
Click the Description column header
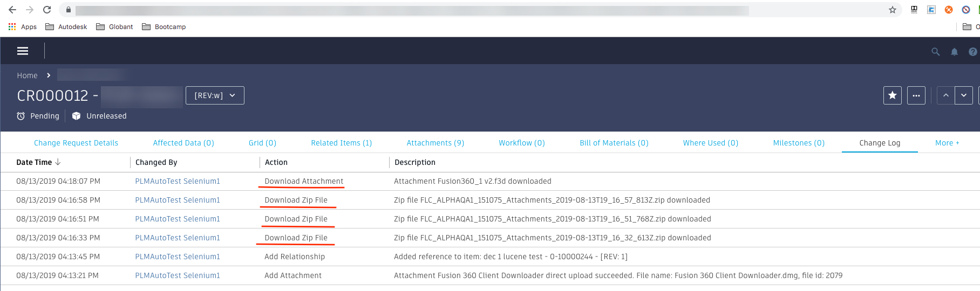coord(415,162)
